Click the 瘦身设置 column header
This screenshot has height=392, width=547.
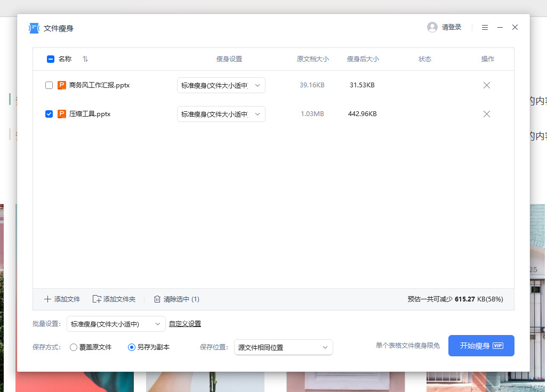[229, 59]
